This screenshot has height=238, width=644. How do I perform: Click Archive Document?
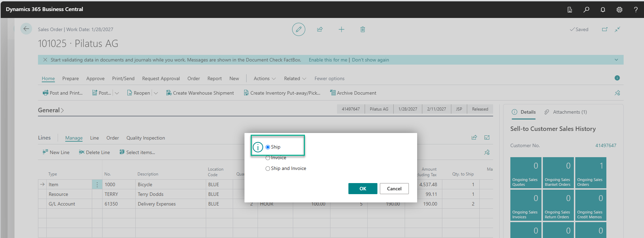click(353, 93)
